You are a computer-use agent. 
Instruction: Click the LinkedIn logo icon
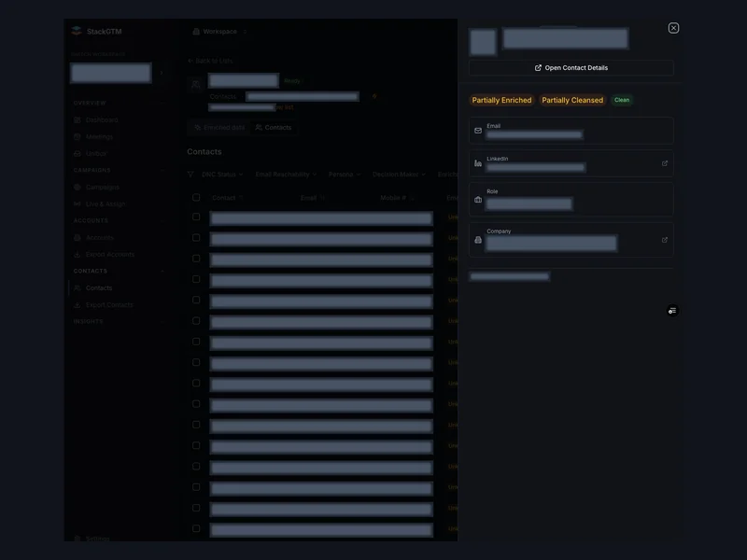[x=478, y=163]
